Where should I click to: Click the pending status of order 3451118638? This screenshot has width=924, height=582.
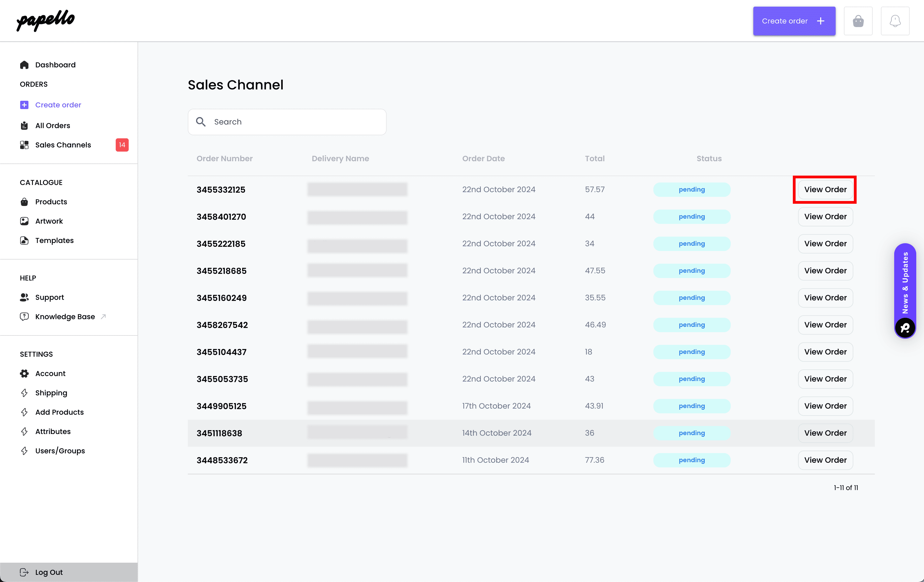coord(691,433)
